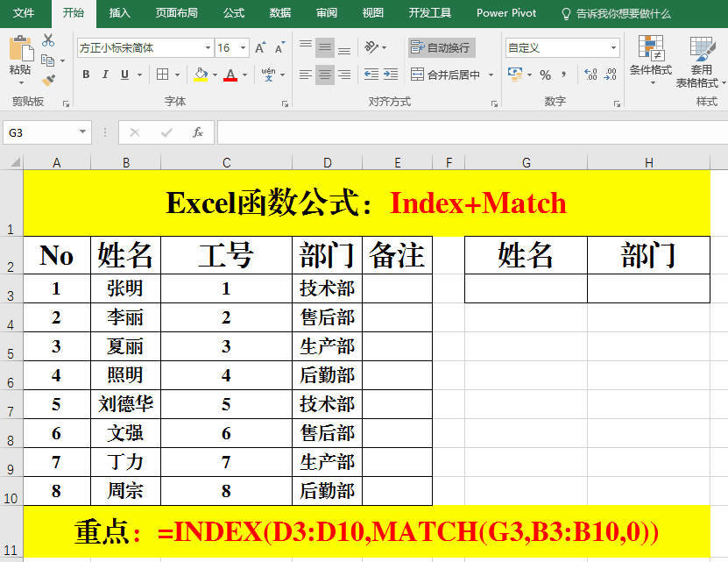
Task: Align text right
Action: tap(344, 75)
